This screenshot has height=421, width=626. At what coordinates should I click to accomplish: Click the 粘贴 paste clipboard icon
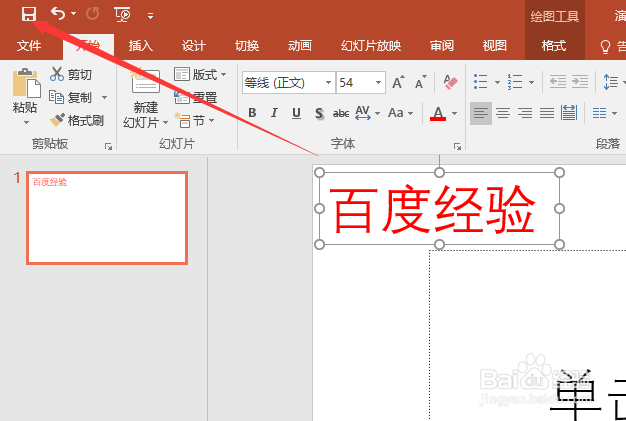coord(26,83)
